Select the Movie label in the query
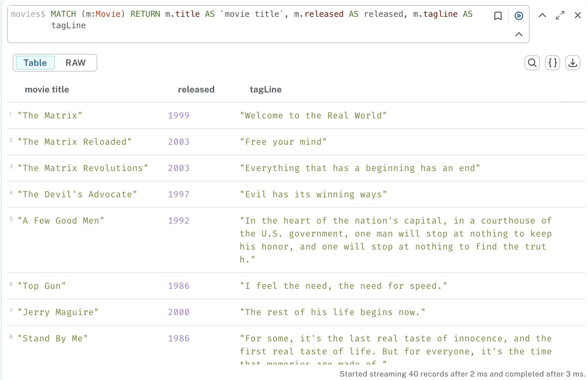The height and width of the screenshot is (380, 588). (x=108, y=14)
